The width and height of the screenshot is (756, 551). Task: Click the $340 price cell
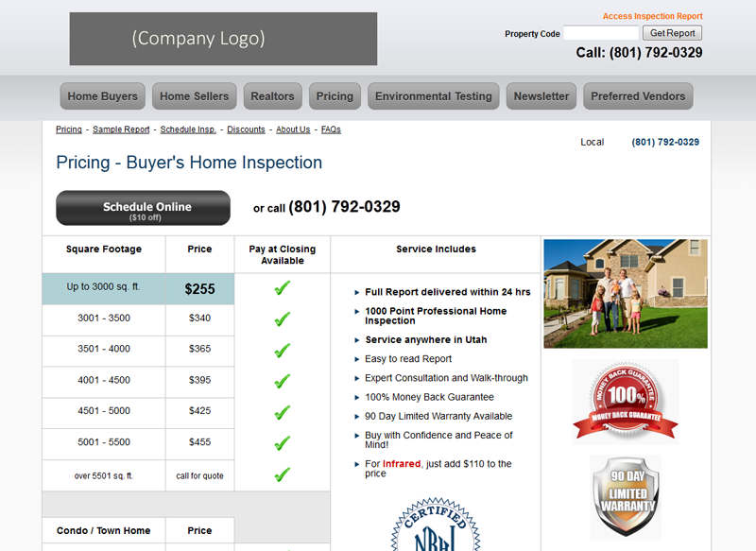click(199, 320)
